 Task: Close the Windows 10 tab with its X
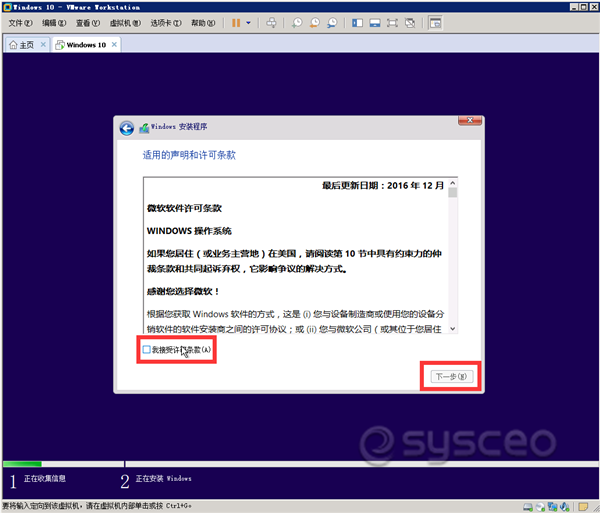[114, 44]
